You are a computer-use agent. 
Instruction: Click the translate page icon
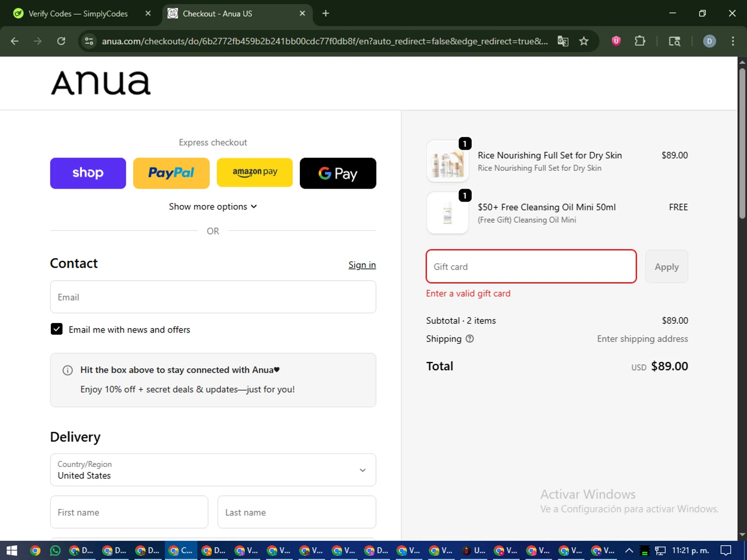click(563, 41)
